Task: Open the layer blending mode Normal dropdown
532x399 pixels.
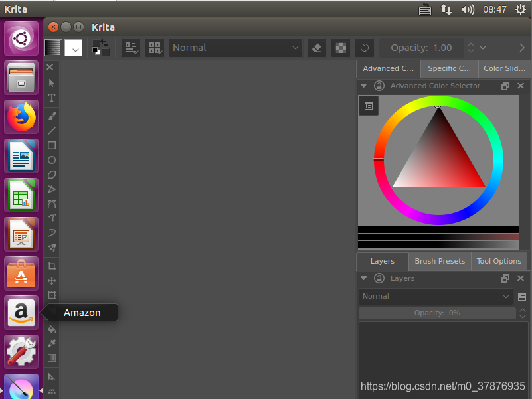Action: point(436,297)
